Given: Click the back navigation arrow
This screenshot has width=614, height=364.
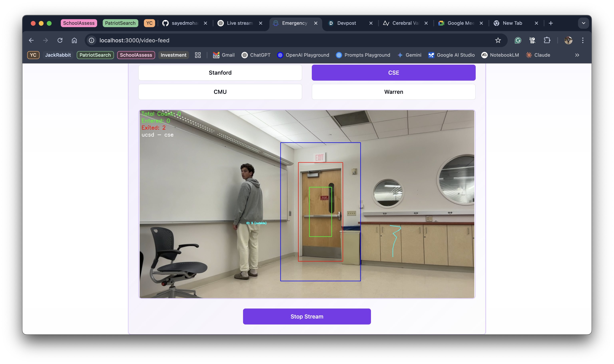Looking at the screenshot, I should [31, 40].
